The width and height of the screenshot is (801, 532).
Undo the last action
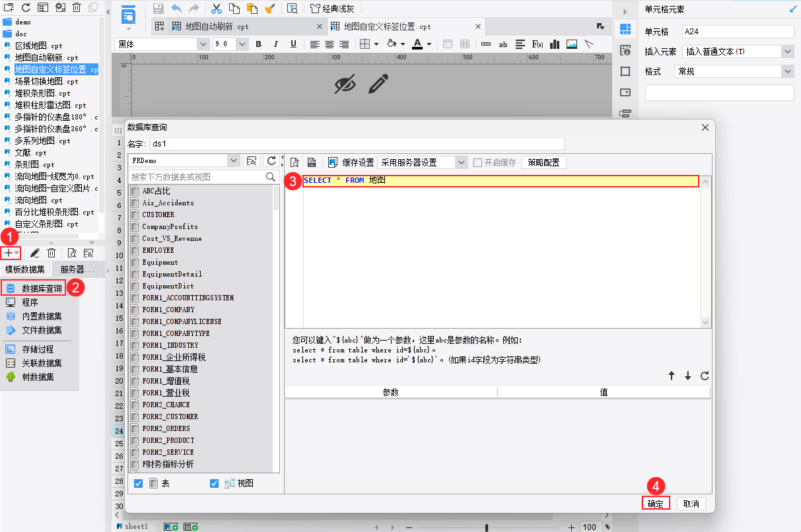[x=176, y=9]
